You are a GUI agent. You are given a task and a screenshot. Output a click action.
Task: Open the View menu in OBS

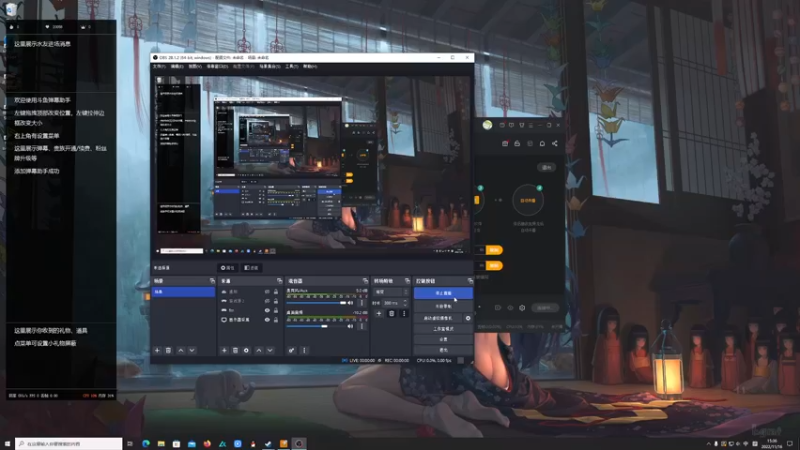(195, 66)
